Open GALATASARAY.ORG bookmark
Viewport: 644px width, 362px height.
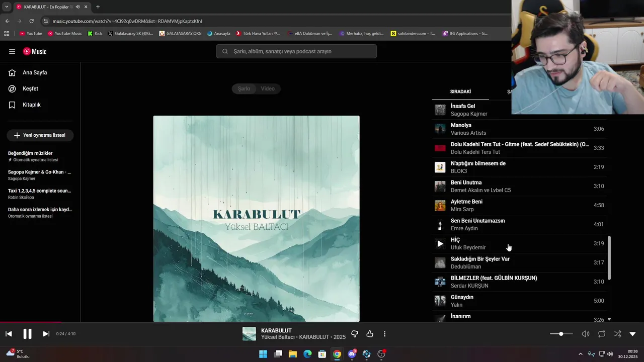pos(180,33)
